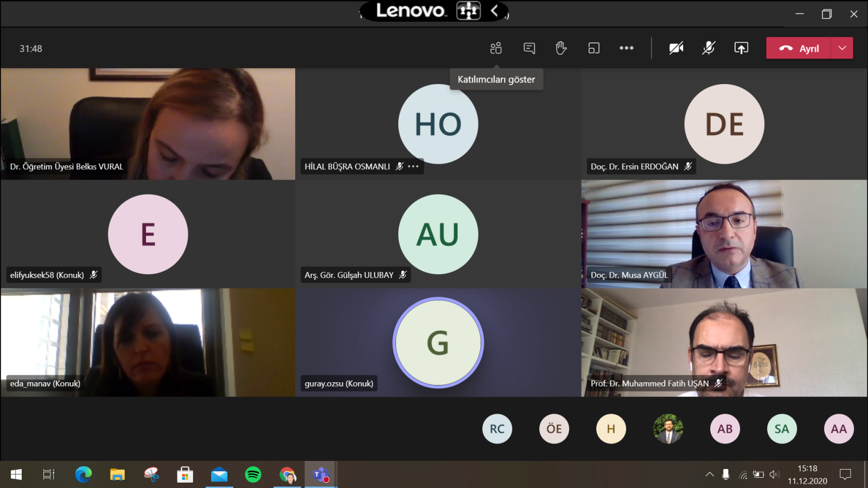Click Doç. Dr. Musa AYGÜL video tile
Image resolution: width=868 pixels, height=488 pixels.
[x=724, y=234]
